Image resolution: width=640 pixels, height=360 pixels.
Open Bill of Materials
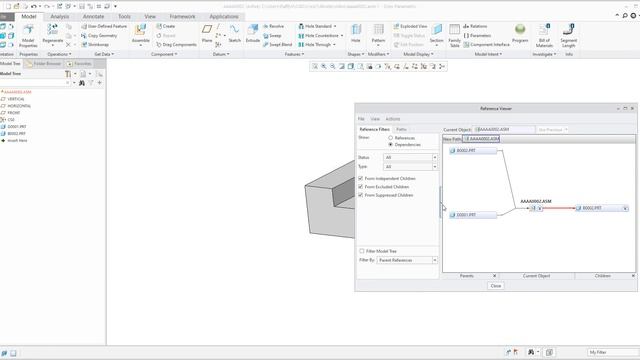[x=544, y=36]
